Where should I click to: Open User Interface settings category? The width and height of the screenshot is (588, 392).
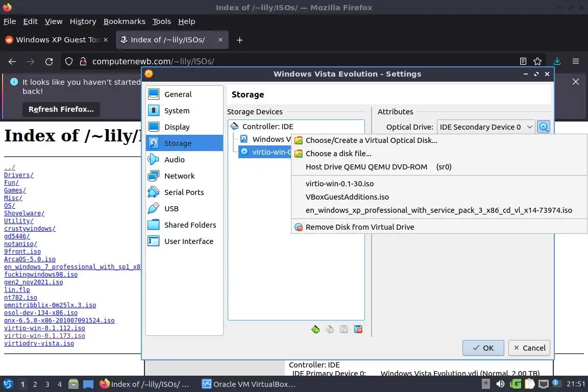[x=184, y=241]
